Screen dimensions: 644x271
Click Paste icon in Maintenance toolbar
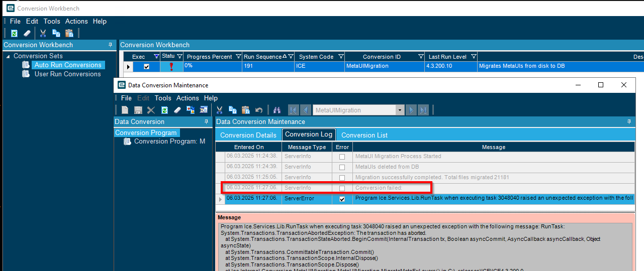(246, 110)
